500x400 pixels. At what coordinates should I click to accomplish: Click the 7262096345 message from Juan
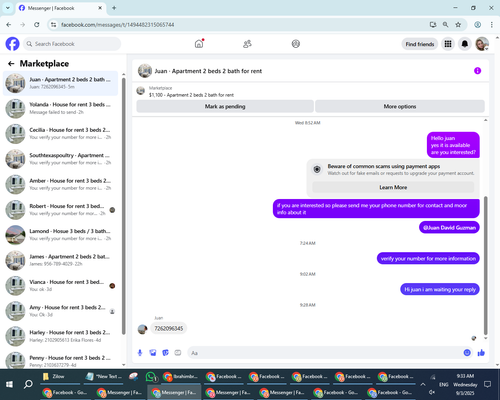(x=169, y=328)
